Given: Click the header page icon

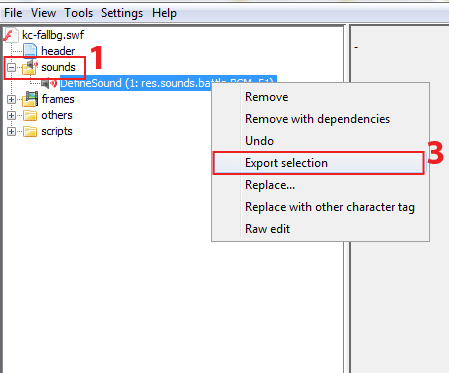Looking at the screenshot, I should click(x=30, y=51).
